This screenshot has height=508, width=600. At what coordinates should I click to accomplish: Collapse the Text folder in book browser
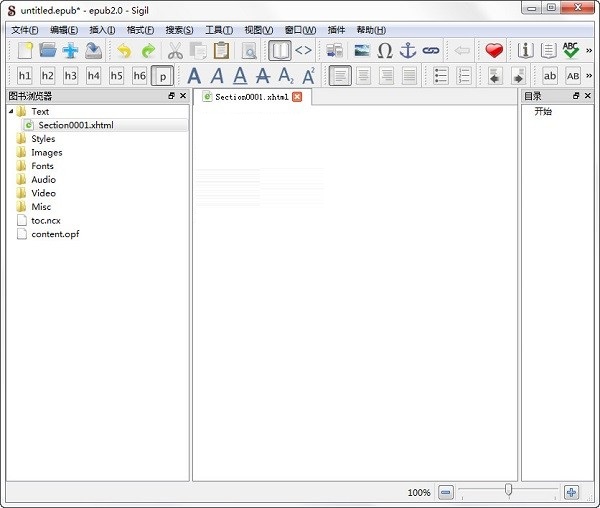pos(11,112)
